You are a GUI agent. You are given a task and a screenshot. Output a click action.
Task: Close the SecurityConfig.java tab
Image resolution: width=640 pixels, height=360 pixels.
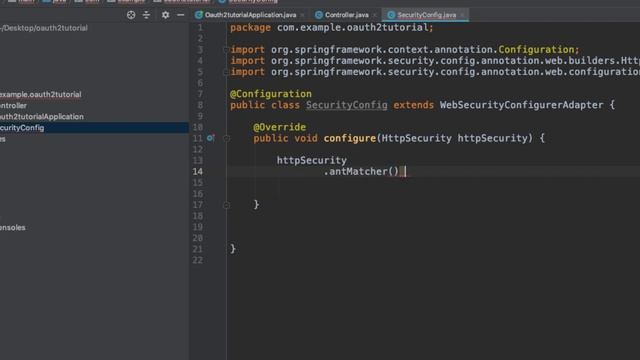pos(462,15)
